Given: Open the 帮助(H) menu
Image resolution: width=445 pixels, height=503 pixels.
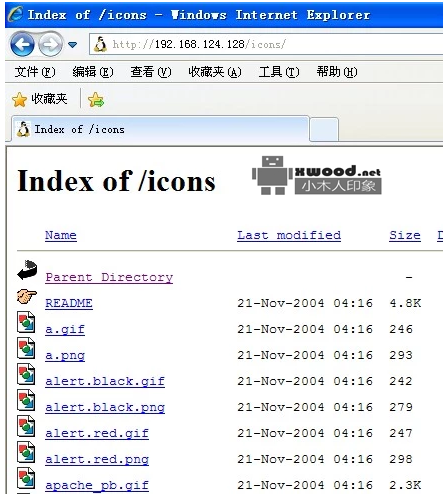Looking at the screenshot, I should [337, 72].
